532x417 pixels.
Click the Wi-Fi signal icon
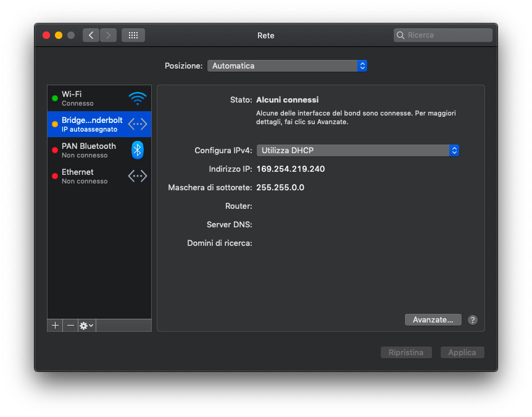pos(138,98)
